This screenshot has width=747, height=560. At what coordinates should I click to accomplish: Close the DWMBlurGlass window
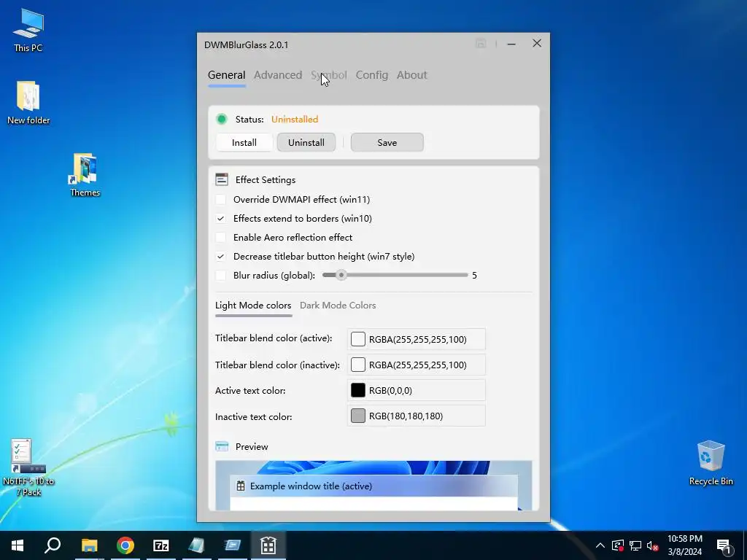(537, 43)
